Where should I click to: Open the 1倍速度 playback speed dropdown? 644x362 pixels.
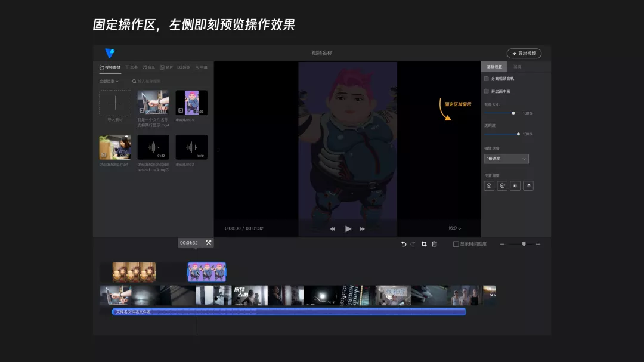[x=506, y=159]
